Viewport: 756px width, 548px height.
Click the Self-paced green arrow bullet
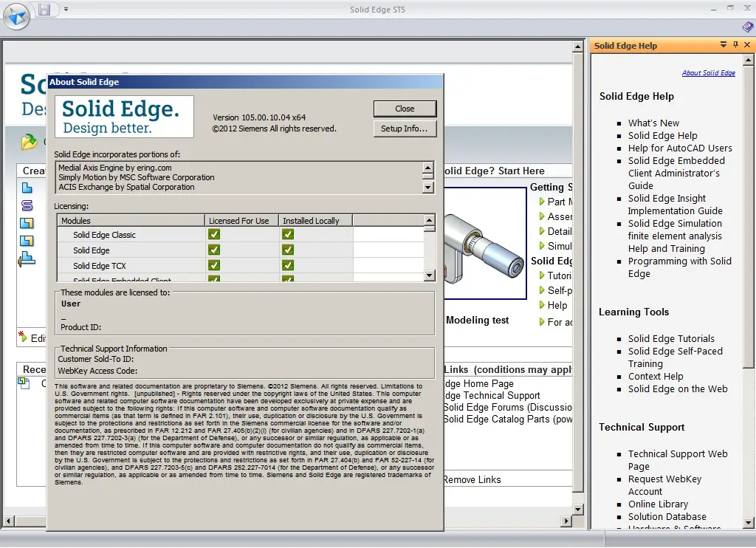point(542,290)
